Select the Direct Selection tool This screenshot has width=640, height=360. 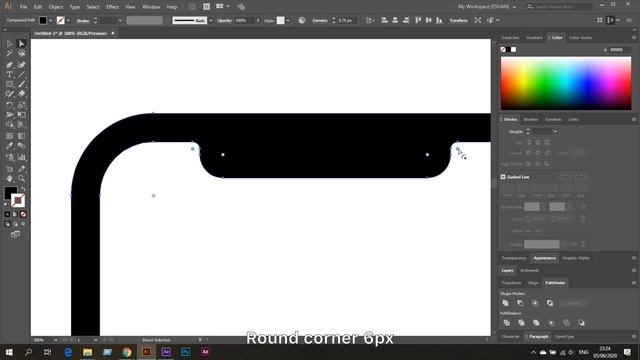coord(22,44)
